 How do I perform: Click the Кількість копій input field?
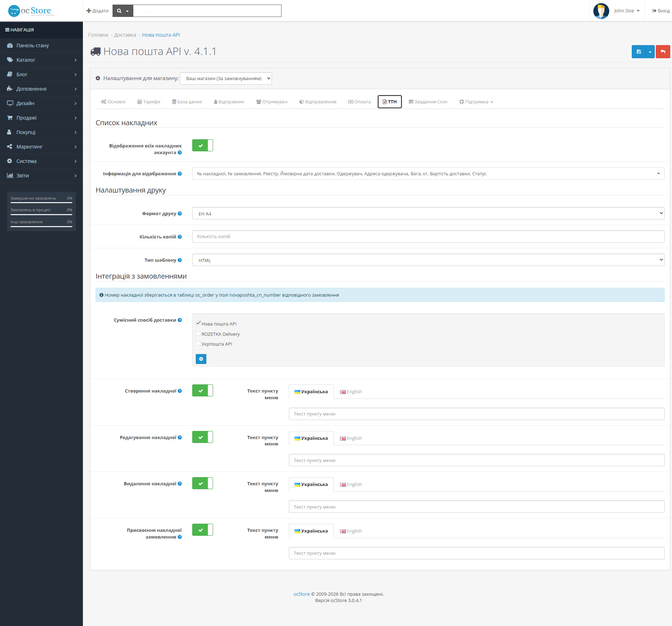click(x=428, y=237)
